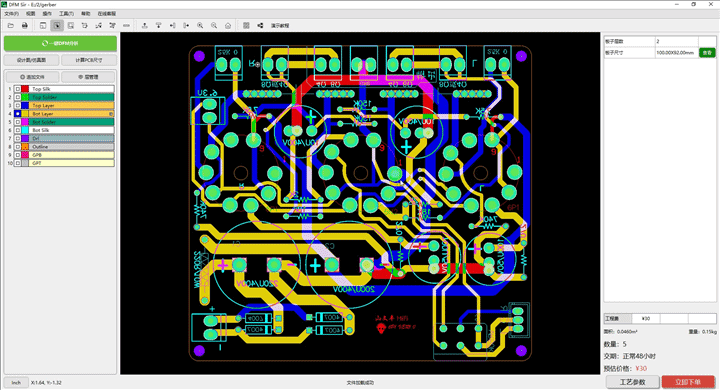Open the 视图 menu

pyautogui.click(x=31, y=14)
